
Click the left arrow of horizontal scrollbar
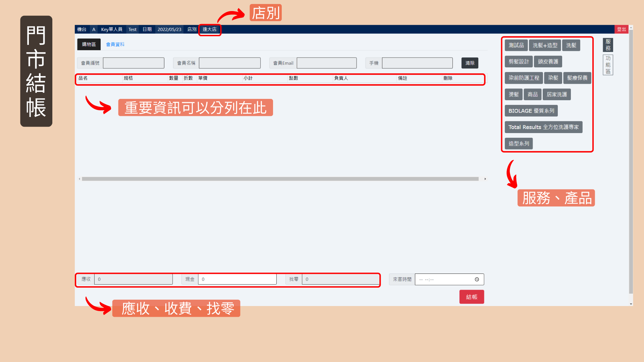point(79,179)
